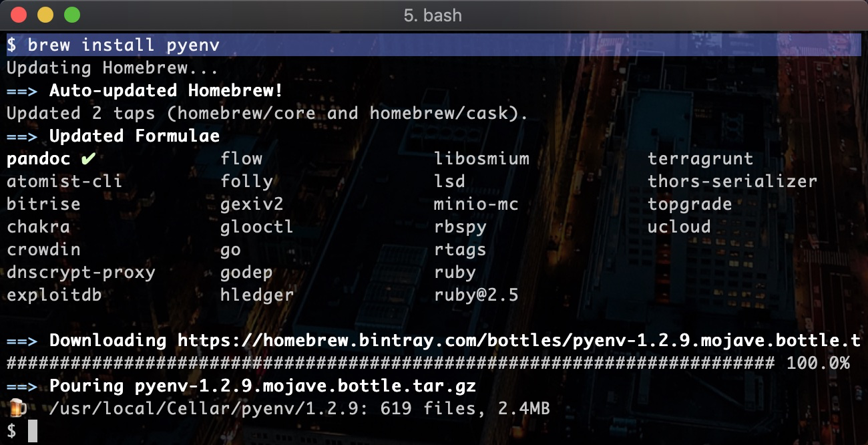868x445 pixels.
Task: Select the 'thors-serializer' formula name
Action: coord(732,182)
